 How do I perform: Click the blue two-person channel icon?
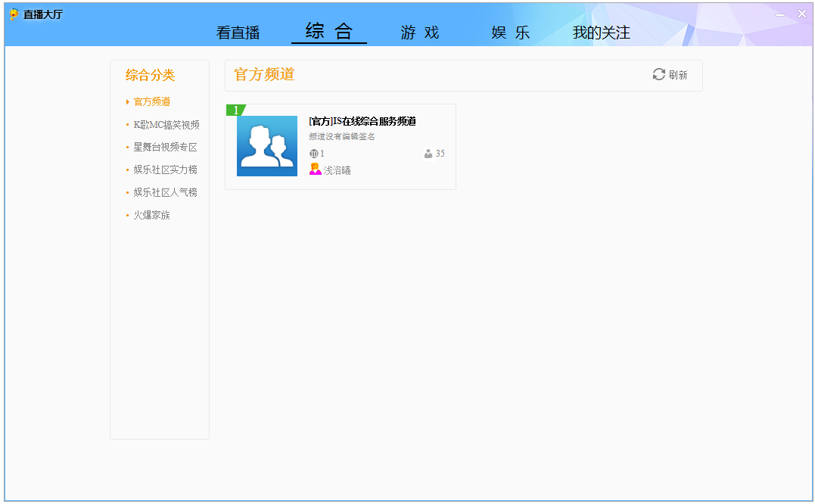pos(266,145)
